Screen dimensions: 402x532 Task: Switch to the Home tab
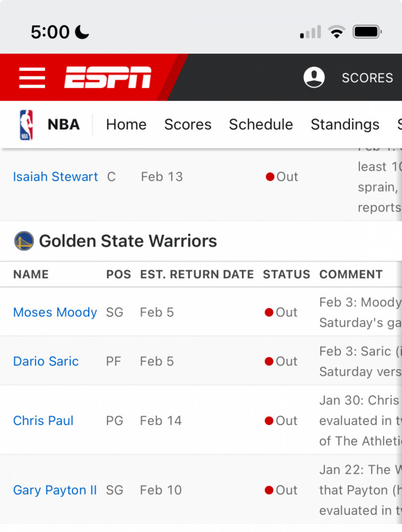coord(126,124)
